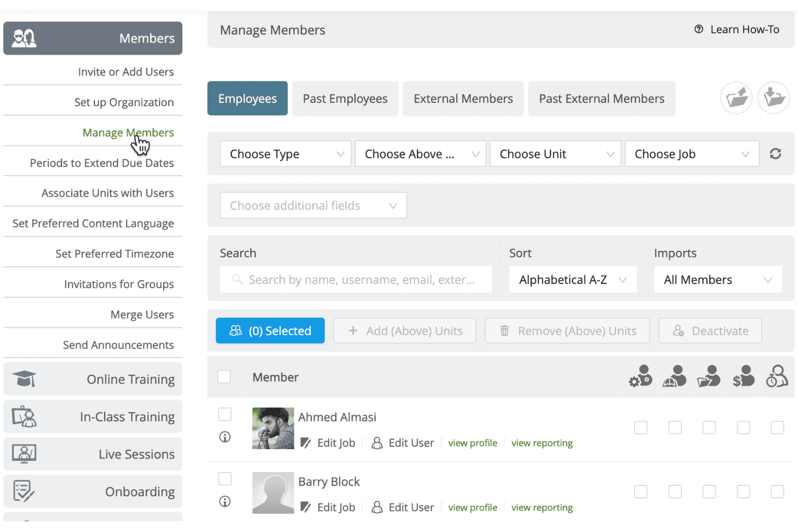798x532 pixels.
Task: Click the person-with-folder column header icon
Action: 709,376
